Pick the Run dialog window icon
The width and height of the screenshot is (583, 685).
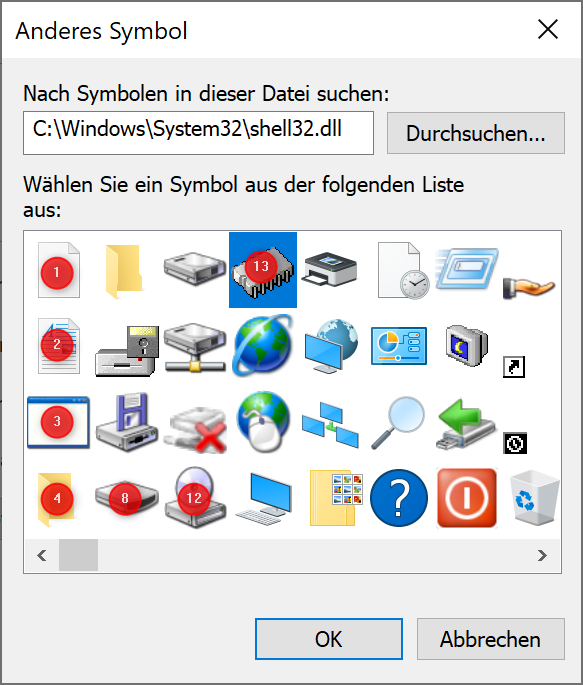click(x=466, y=268)
